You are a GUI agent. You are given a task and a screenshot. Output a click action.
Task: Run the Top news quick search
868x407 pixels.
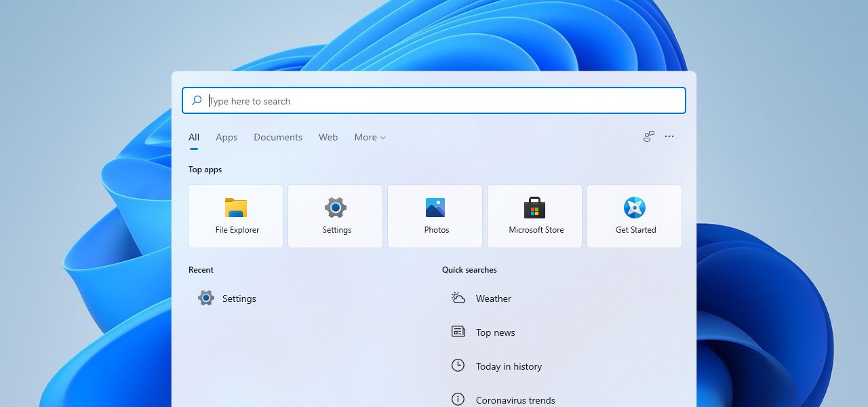[496, 332]
